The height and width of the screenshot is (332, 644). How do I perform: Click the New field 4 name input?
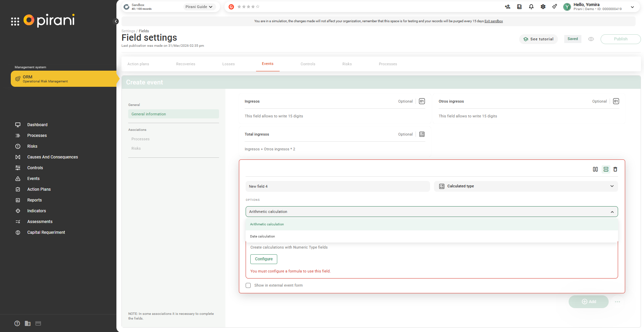pos(337,186)
